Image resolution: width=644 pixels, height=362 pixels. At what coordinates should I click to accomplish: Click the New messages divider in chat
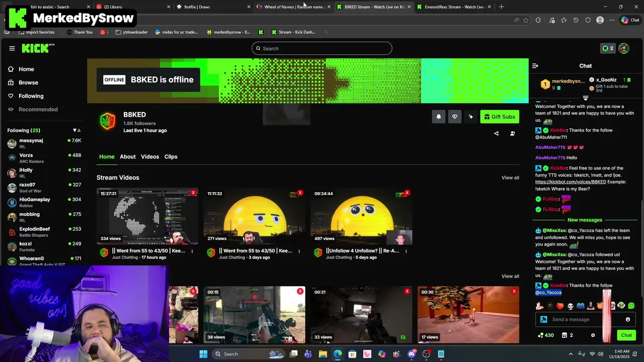click(585, 220)
